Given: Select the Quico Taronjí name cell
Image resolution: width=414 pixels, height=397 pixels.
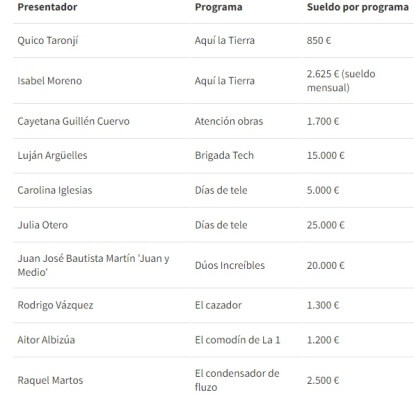Looking at the screenshot, I should coord(48,41).
